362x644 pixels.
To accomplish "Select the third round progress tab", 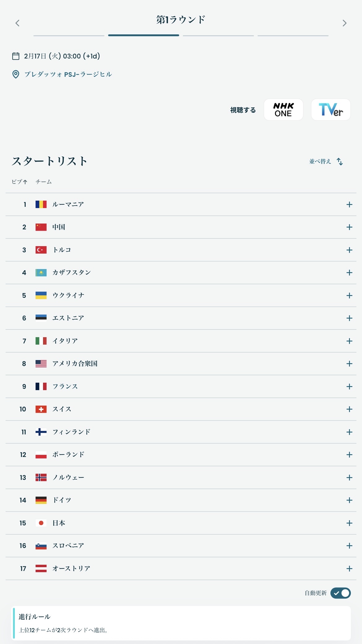I will [x=218, y=36].
